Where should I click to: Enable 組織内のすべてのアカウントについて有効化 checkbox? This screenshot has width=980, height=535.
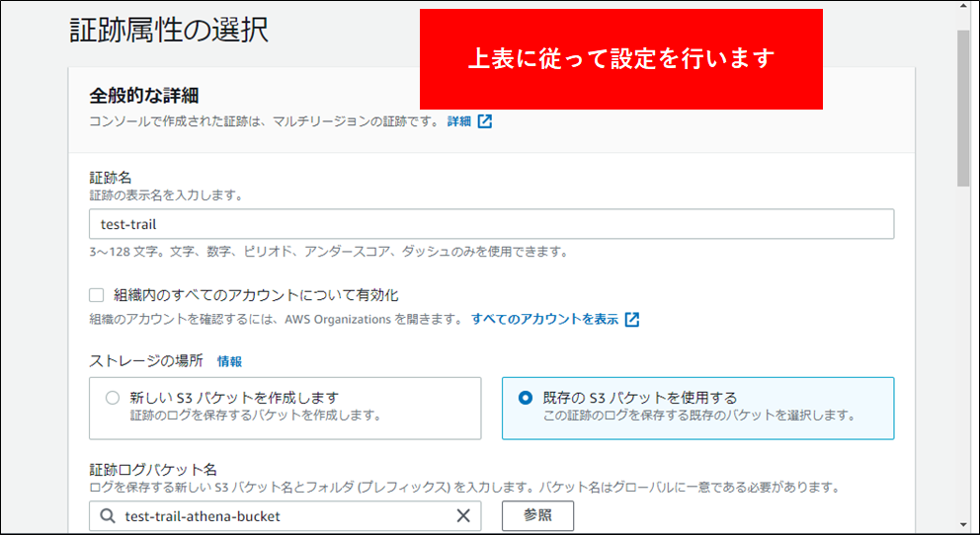[x=97, y=295]
